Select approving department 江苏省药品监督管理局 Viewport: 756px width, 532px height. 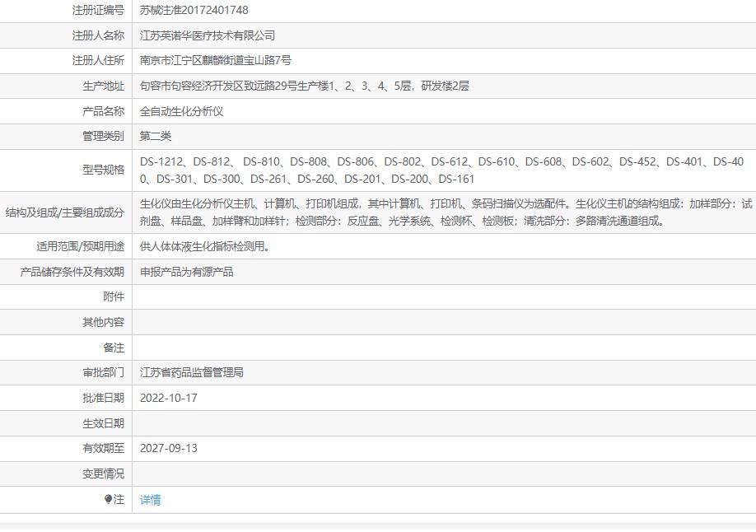pyautogui.click(x=192, y=372)
